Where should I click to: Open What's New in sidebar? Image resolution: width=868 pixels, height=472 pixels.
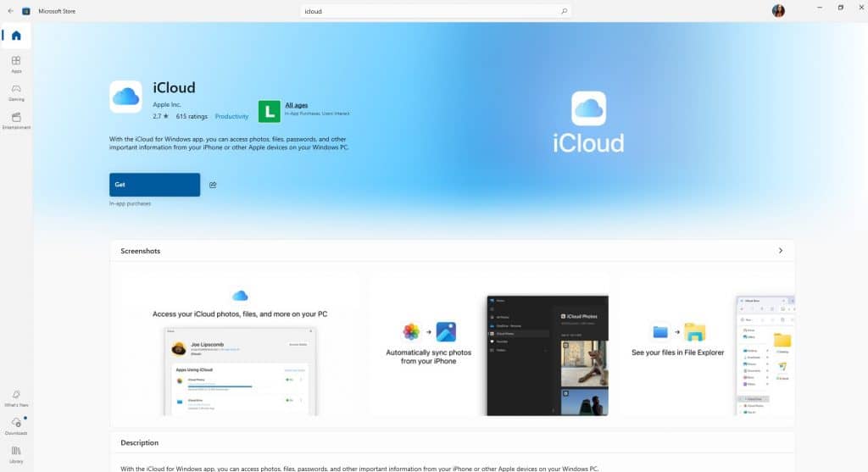pos(16,398)
